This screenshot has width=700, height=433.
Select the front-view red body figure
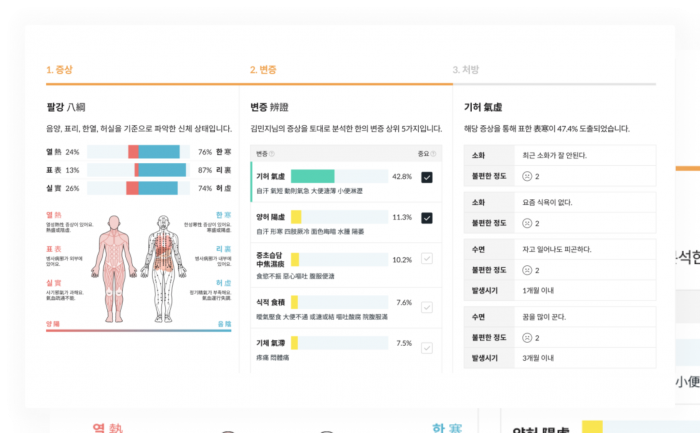[x=115, y=263]
